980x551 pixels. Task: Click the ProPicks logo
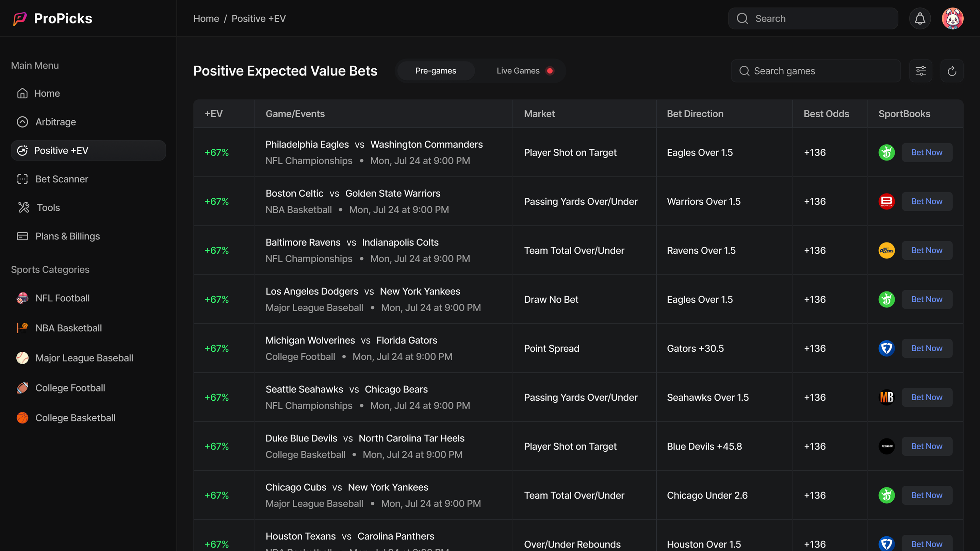53,18
